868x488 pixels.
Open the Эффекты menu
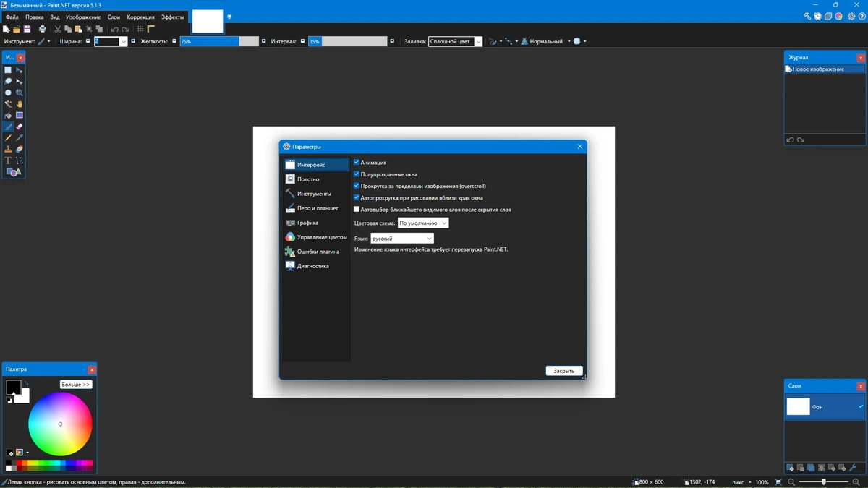pyautogui.click(x=172, y=17)
